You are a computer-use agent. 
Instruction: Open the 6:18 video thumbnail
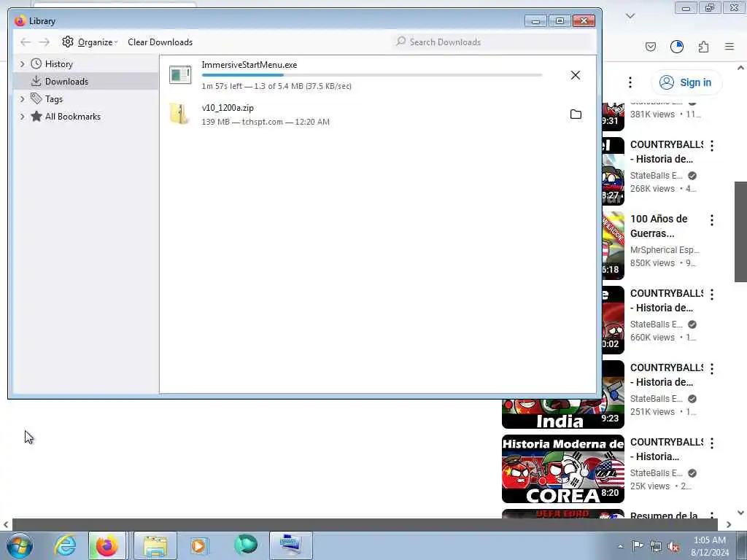[x=613, y=246]
